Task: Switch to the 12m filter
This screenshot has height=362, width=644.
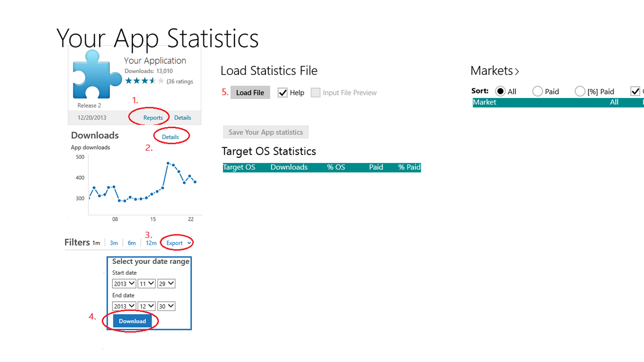Action: point(151,242)
